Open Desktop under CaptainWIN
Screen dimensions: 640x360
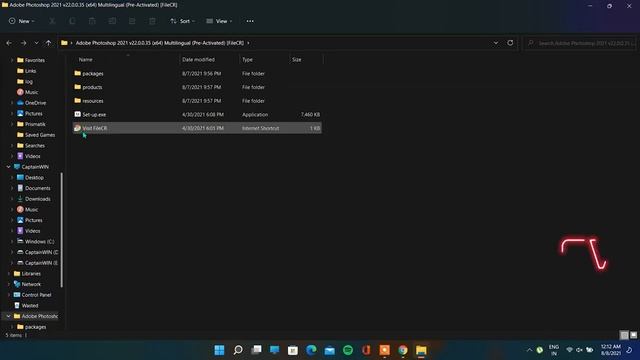[x=34, y=178]
